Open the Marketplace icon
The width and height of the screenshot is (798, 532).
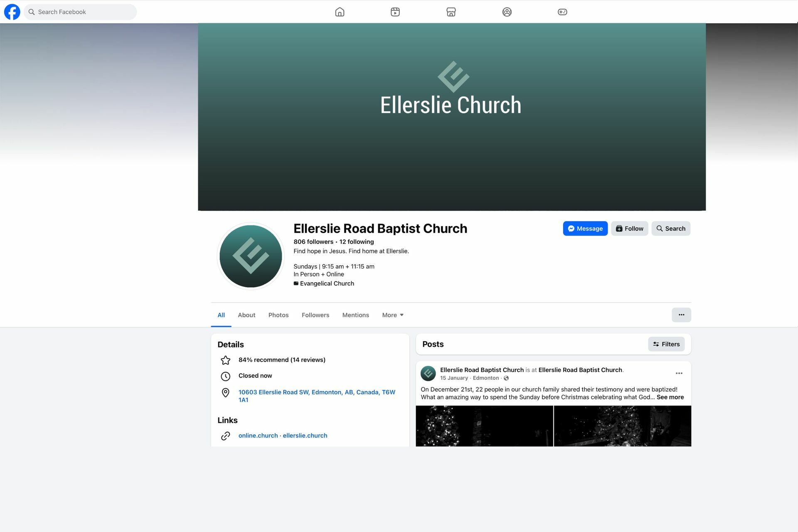pos(451,12)
